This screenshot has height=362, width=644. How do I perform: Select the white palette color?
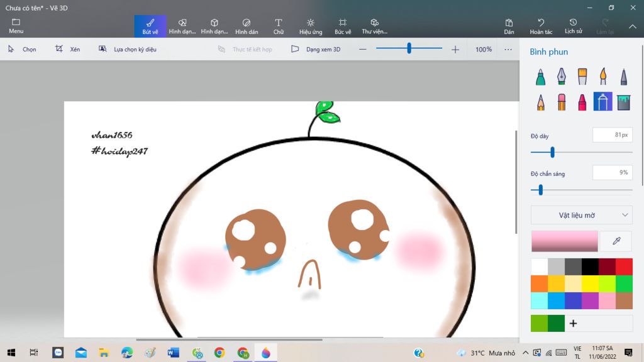(539, 266)
